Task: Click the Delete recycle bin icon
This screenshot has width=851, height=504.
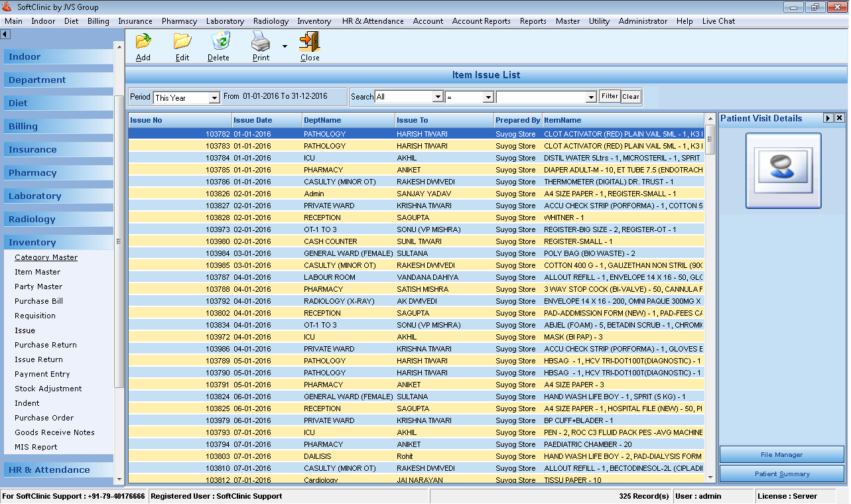Action: point(219,42)
